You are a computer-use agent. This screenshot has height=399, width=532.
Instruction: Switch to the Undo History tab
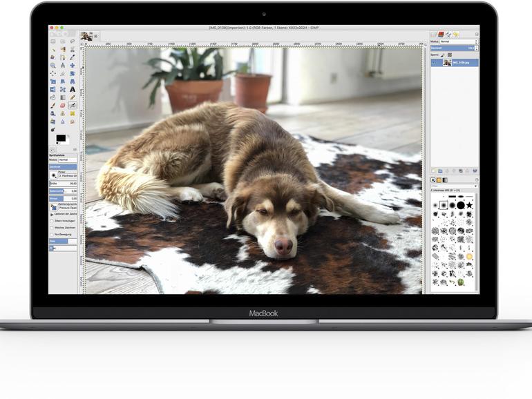(456, 35)
